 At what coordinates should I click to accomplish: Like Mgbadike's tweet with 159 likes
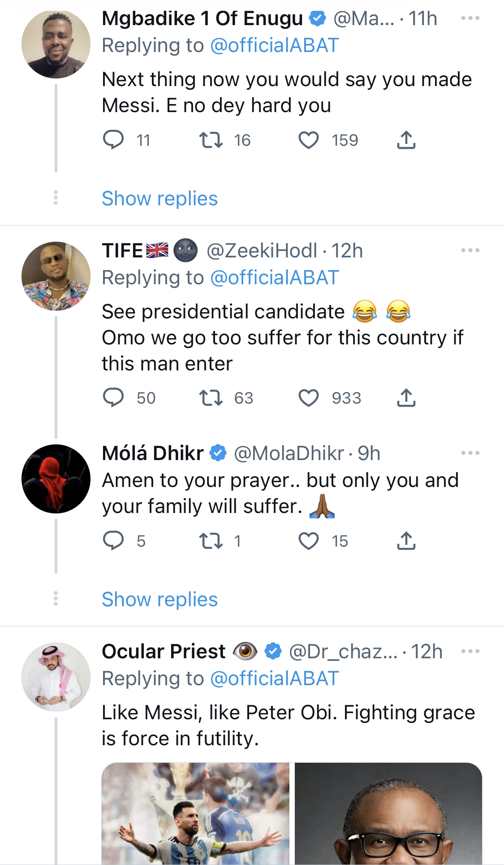(x=309, y=140)
